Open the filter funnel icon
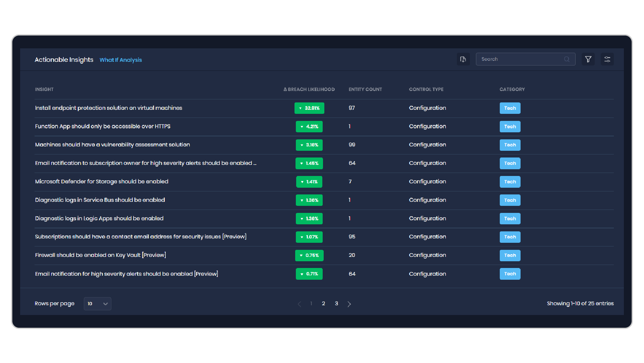The height and width of the screenshot is (363, 644). pos(588,59)
